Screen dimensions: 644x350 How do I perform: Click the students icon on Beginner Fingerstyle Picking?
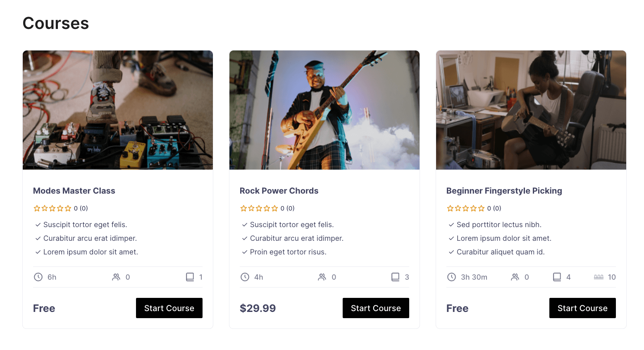click(516, 277)
